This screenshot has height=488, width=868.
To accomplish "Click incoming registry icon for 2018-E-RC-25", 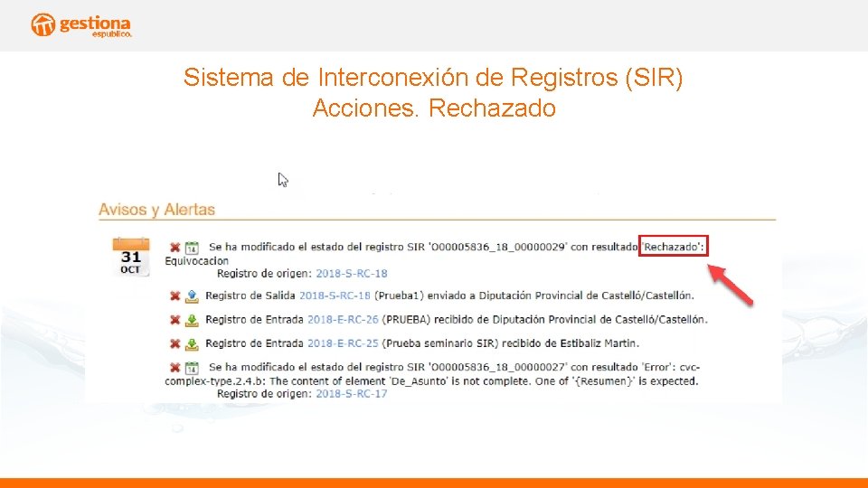I will tap(192, 344).
